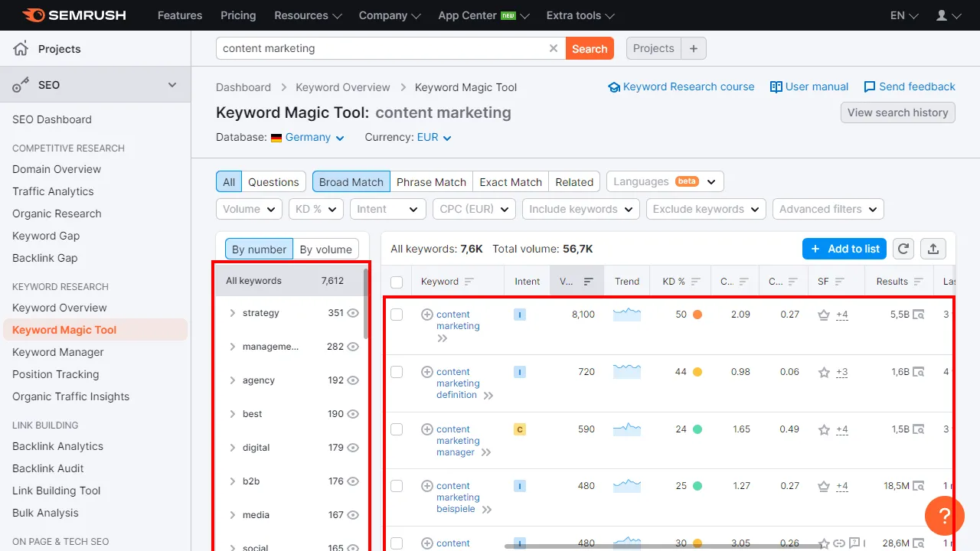Click SERP view icon for 5,5B results
This screenshot has height=551, width=980.
tap(918, 315)
